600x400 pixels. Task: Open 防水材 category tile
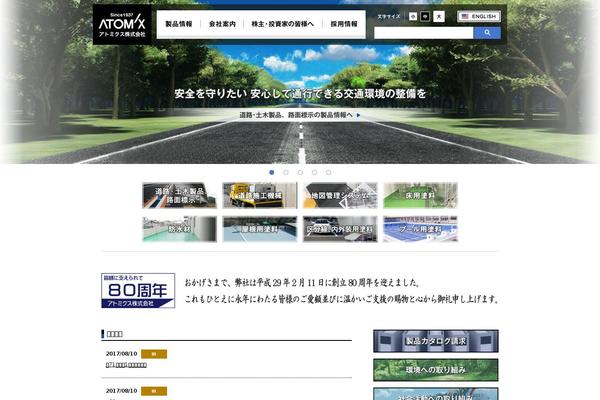[x=179, y=229]
